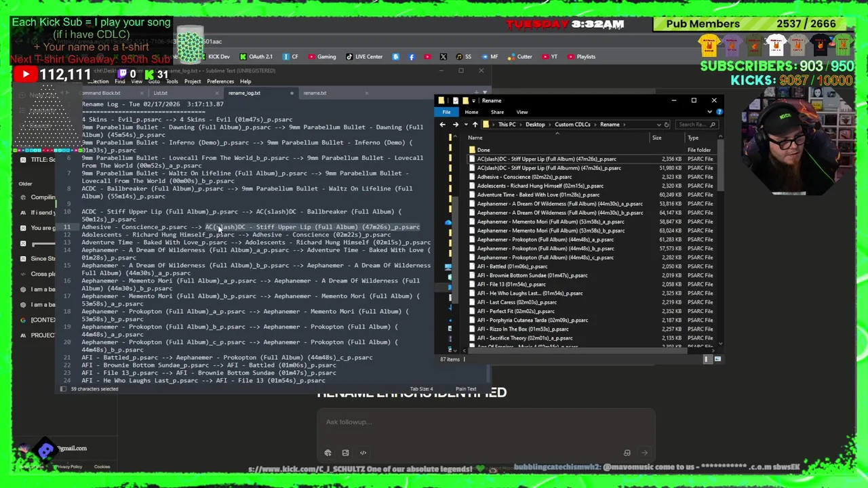Open Sublime Text Preferences menu
The image size is (868, 488).
(220, 81)
